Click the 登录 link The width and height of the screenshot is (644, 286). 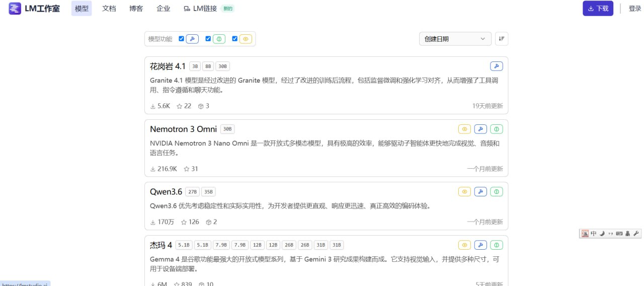coord(635,9)
